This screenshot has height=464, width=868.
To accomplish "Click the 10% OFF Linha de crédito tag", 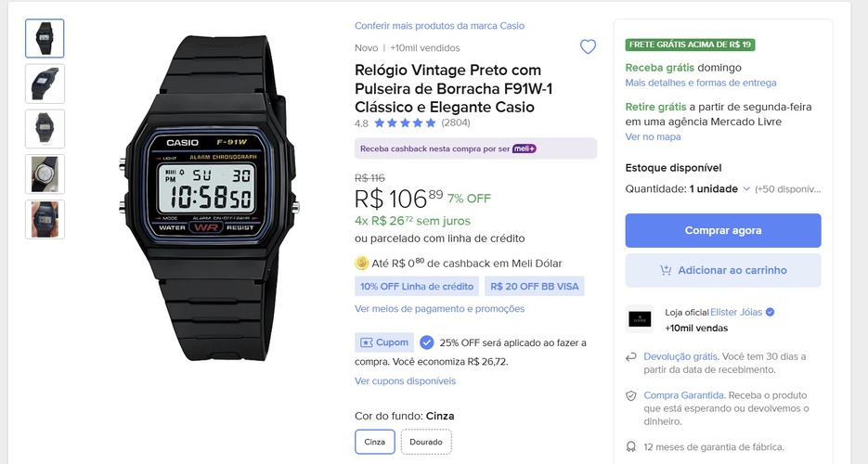I will click(x=417, y=287).
